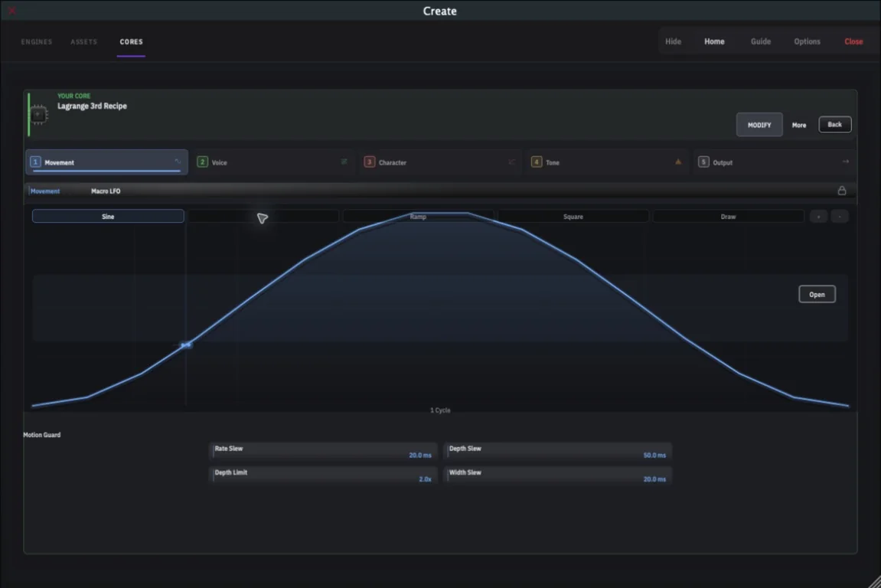Open step 3 Character tab
881x588 pixels.
point(440,162)
